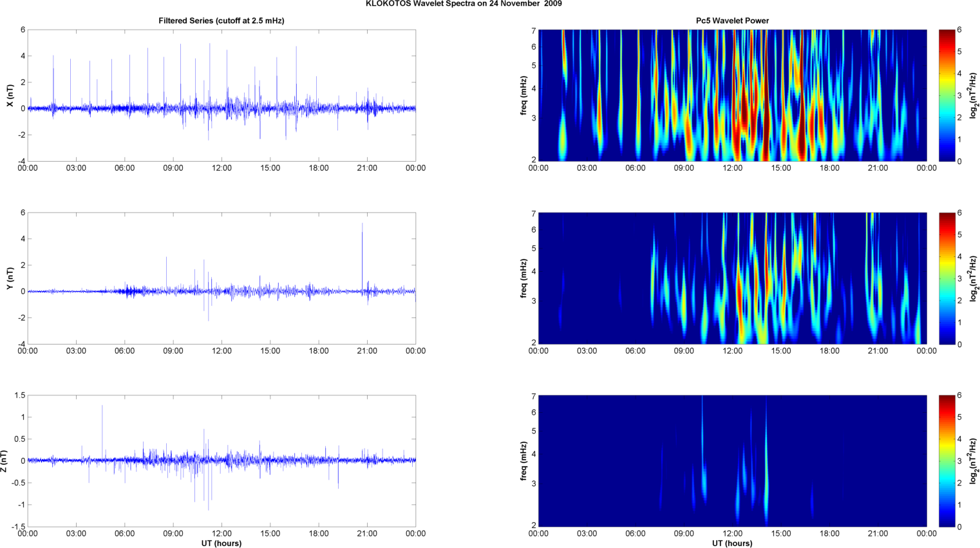Click the '-1.5' tick on the Z axis

coord(18,527)
